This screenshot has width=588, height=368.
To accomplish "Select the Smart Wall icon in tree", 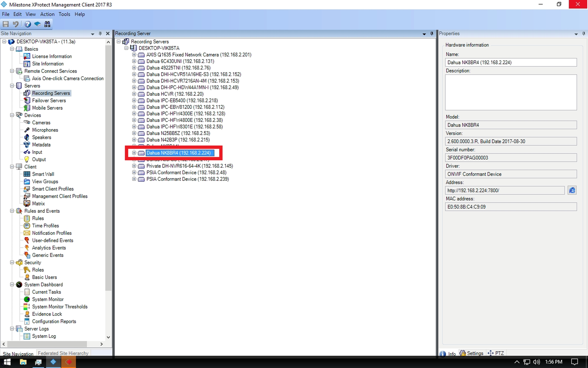I will click(x=27, y=174).
